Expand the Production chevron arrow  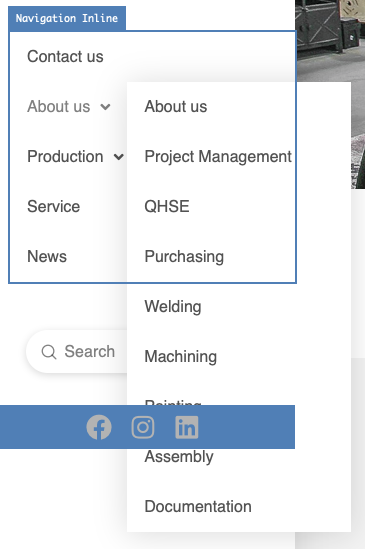tap(119, 157)
